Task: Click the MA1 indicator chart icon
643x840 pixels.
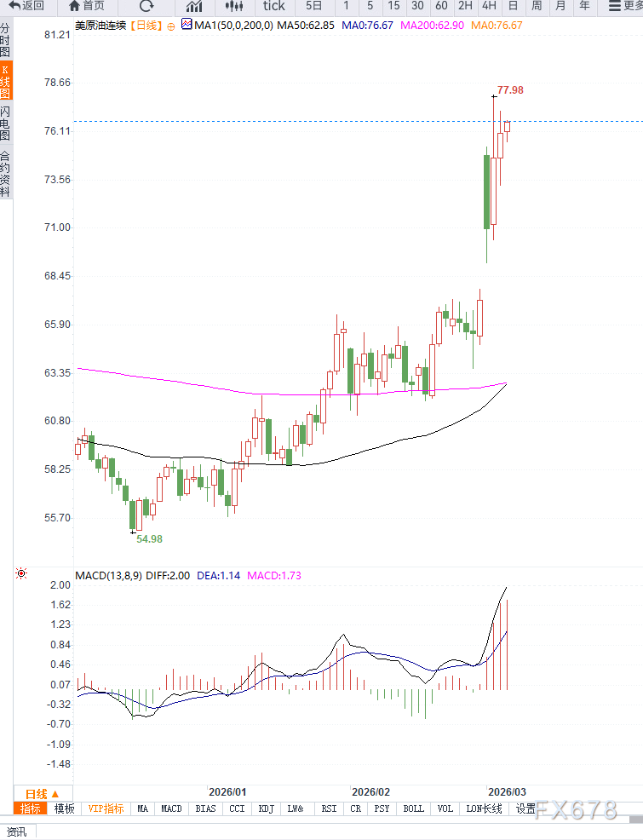Action: (187, 26)
